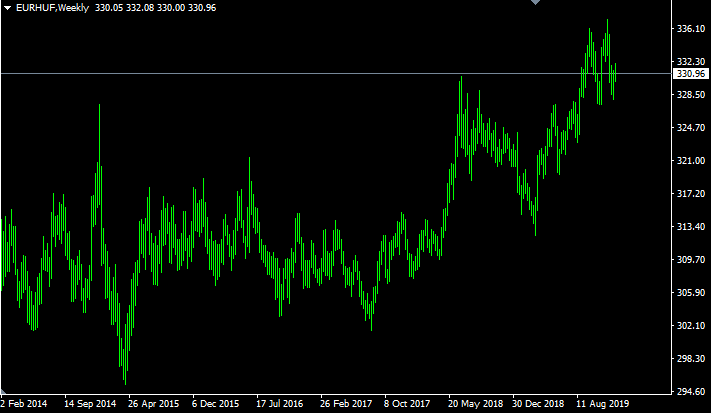The image size is (711, 413).
Task: Click the 26 Feb 2017 date label
Action: (346, 403)
